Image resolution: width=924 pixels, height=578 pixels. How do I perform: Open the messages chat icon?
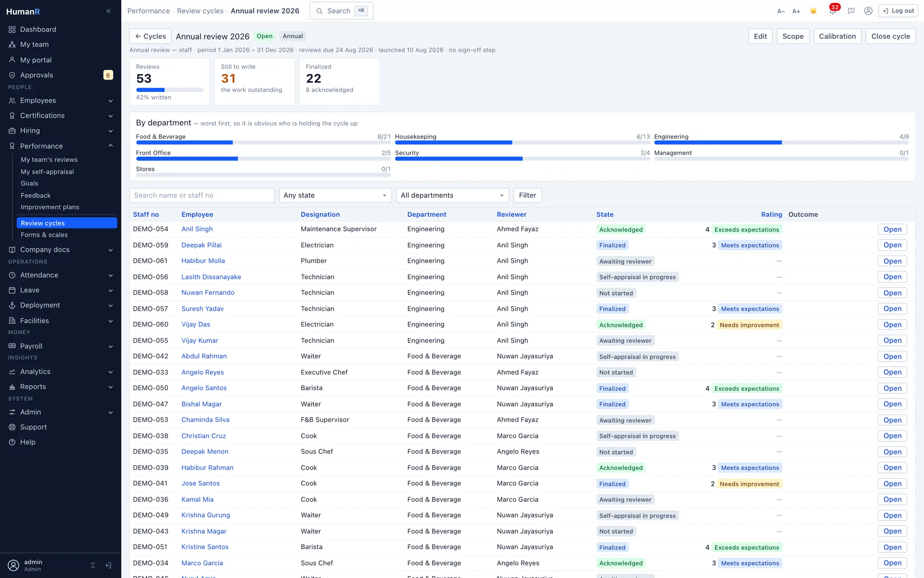click(851, 11)
